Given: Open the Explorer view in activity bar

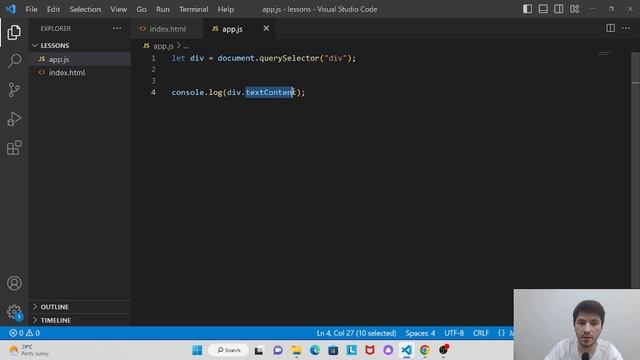Looking at the screenshot, I should click(14, 32).
